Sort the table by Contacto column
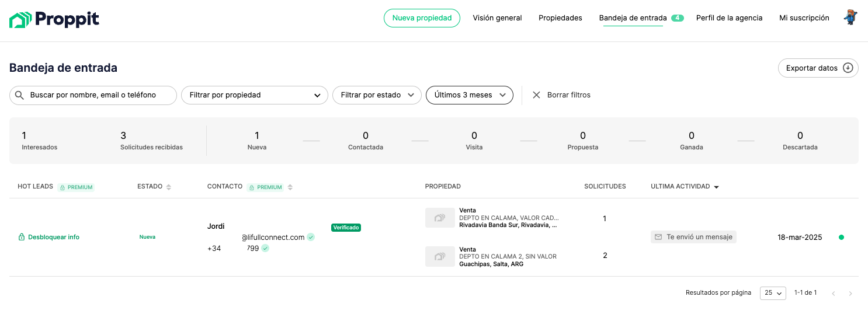The height and width of the screenshot is (314, 868). (290, 187)
